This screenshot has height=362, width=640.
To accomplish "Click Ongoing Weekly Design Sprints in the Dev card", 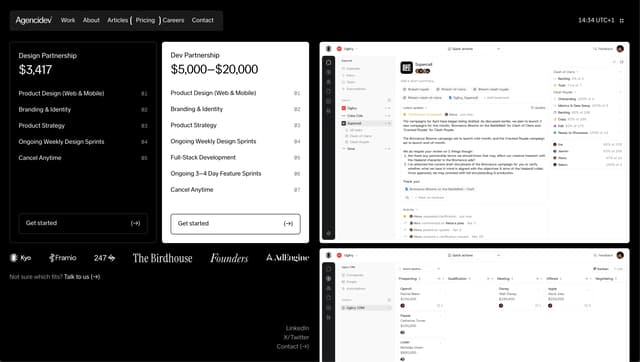I will 213,141.
